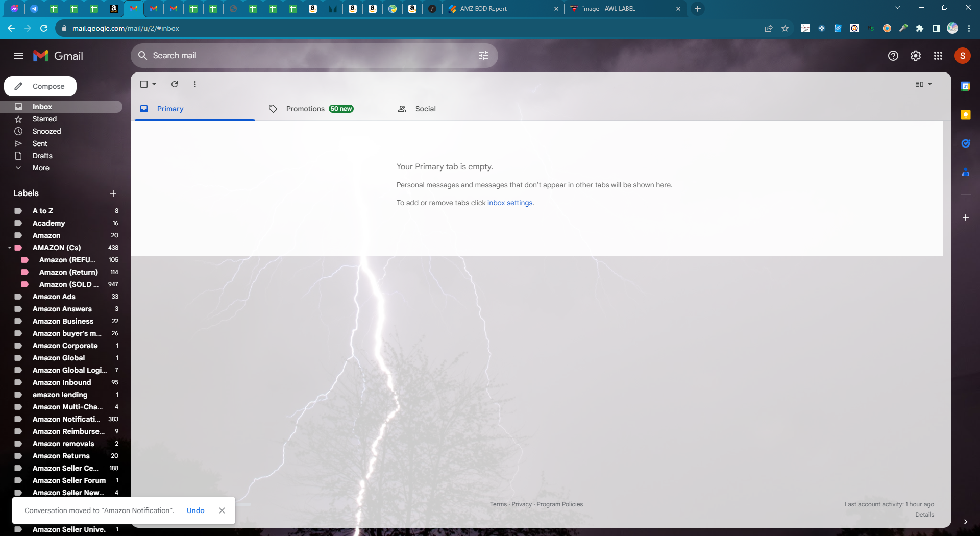The height and width of the screenshot is (536, 980).
Task: Open a new browser tab
Action: coord(697,9)
